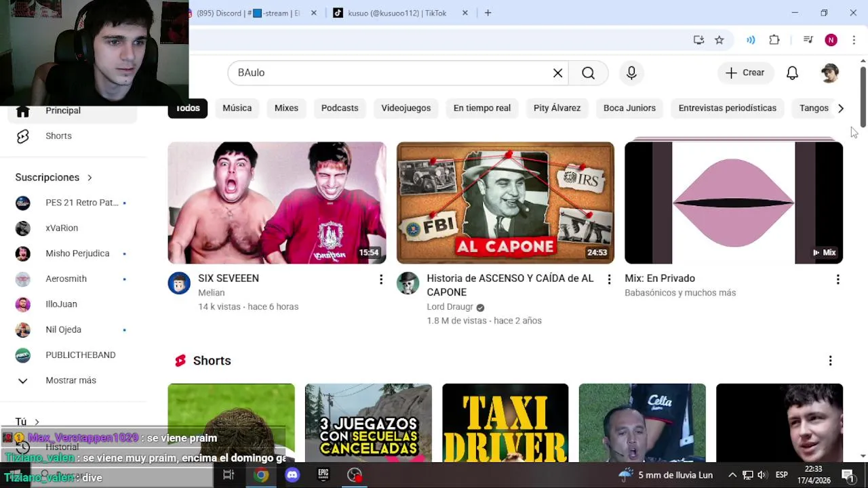Open 3 Juegazos con secuelas canceladas short

point(368,423)
